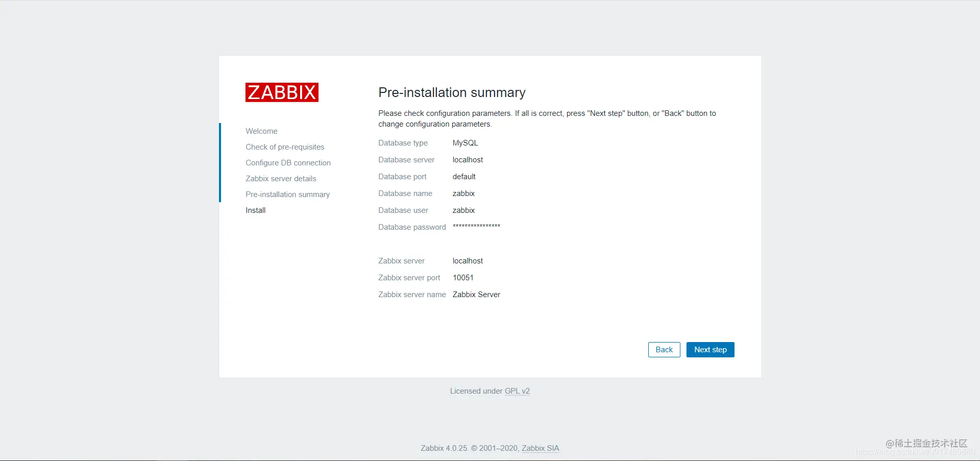Click the Zabbix 4.0.25 version text
The width and height of the screenshot is (980, 461).
(444, 448)
